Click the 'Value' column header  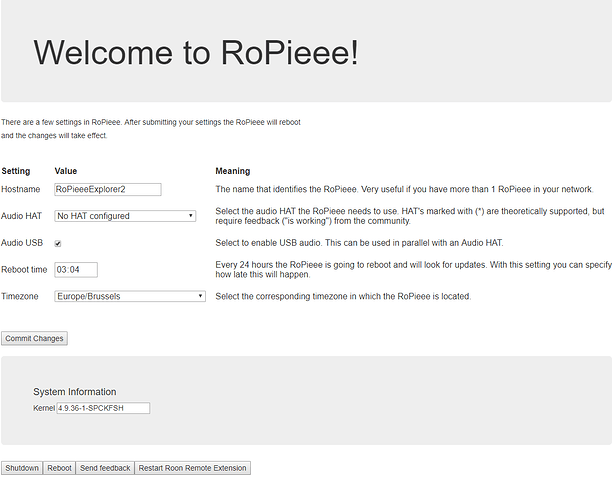(66, 171)
